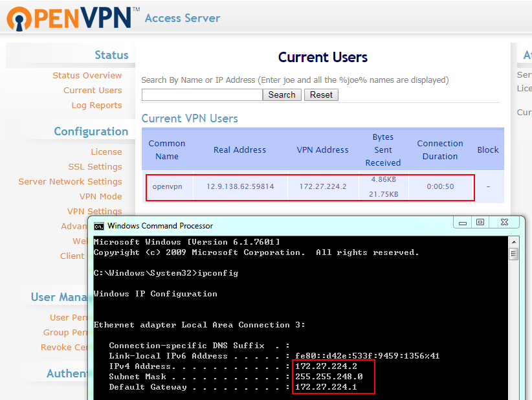
Task: Click the Default Gateway 172.27.224.1 value
Action: tap(326, 387)
